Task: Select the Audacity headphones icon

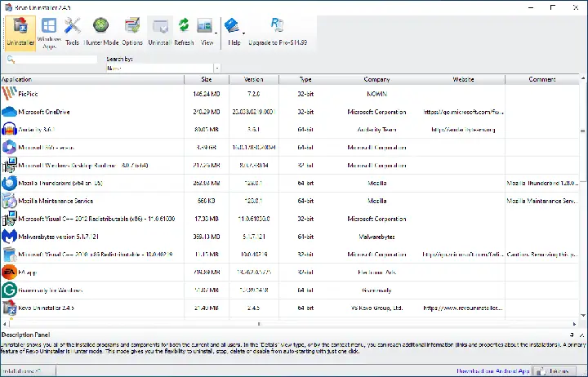Action: pos(9,129)
